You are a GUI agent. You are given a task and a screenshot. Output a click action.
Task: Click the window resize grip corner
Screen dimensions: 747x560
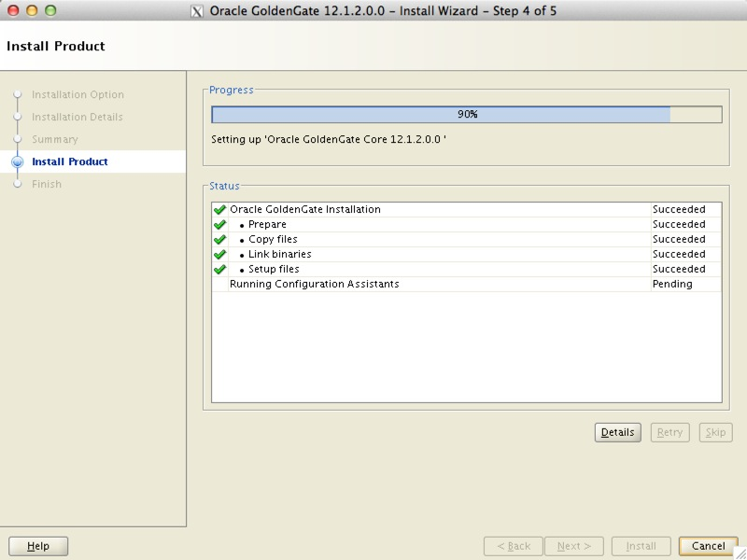click(740, 553)
